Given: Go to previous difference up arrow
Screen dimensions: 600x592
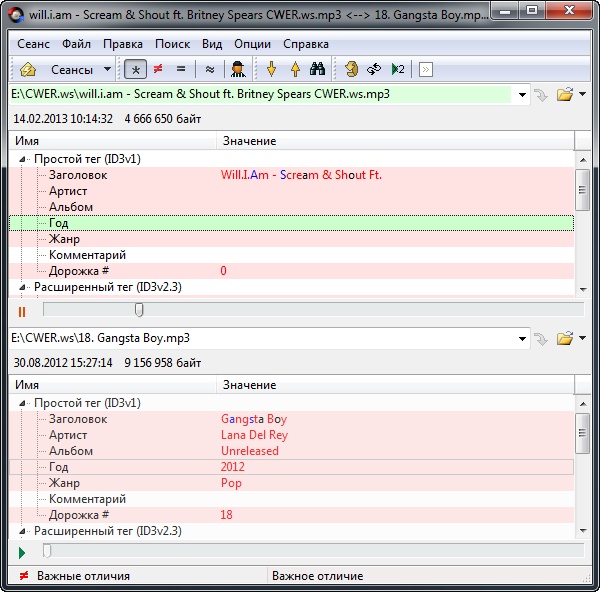Looking at the screenshot, I should pos(294,69).
